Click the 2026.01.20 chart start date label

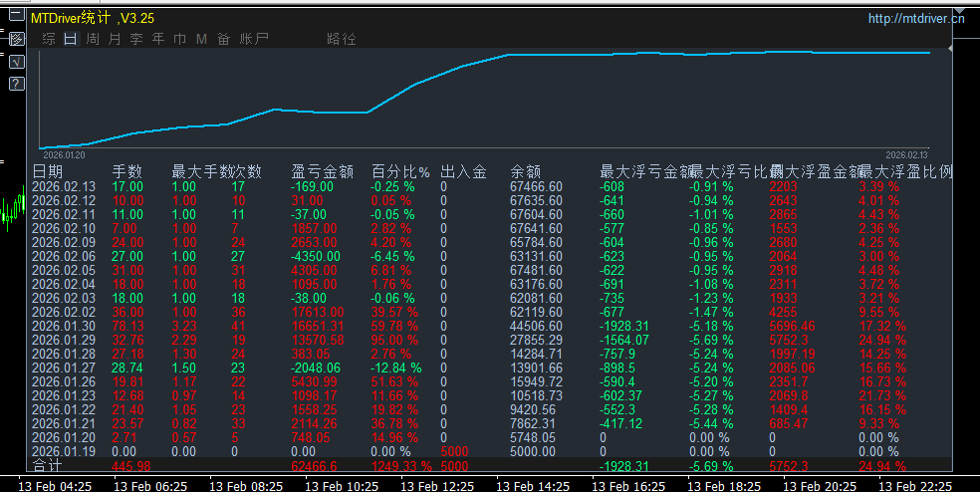coord(65,155)
